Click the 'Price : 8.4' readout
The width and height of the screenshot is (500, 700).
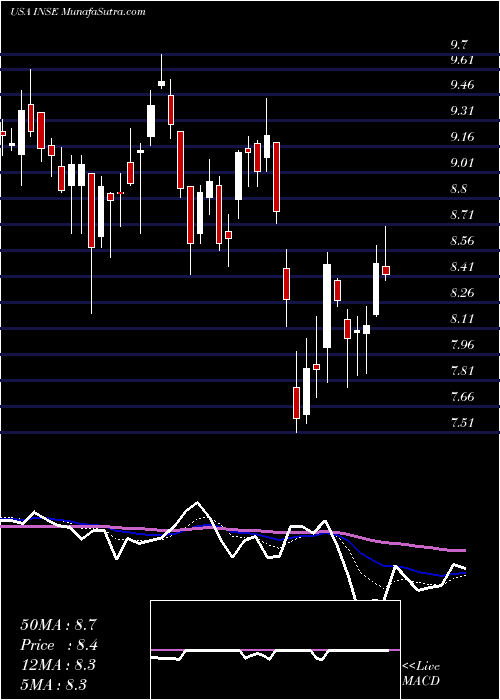pos(58,645)
